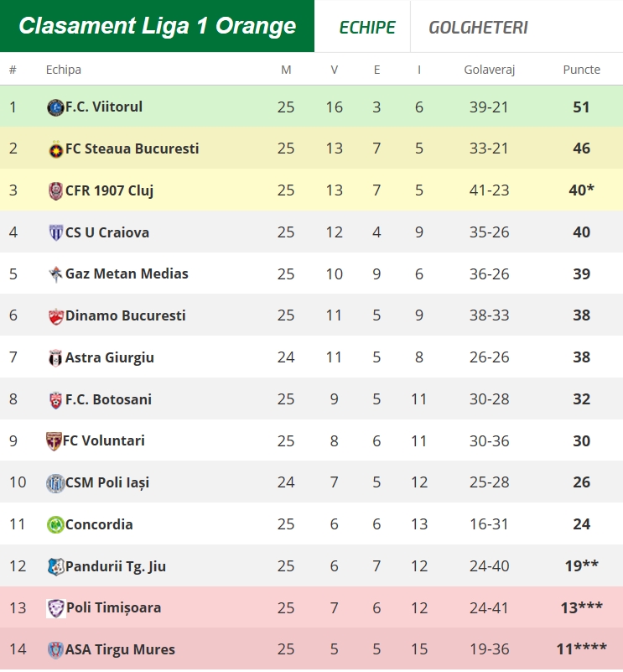Click the Concordia green logo icon
Screen dimensions: 623x672
point(55,524)
